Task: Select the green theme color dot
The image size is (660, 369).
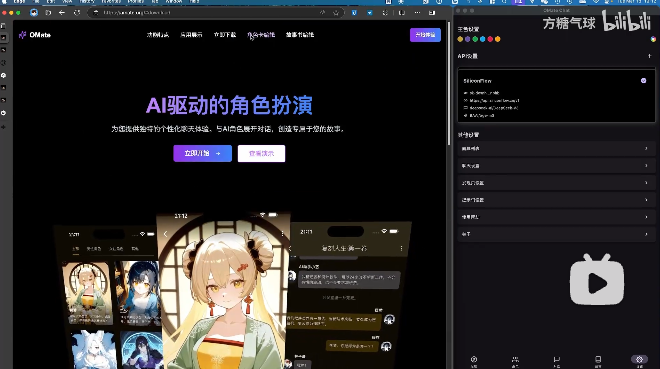Action: pyautogui.click(x=475, y=39)
